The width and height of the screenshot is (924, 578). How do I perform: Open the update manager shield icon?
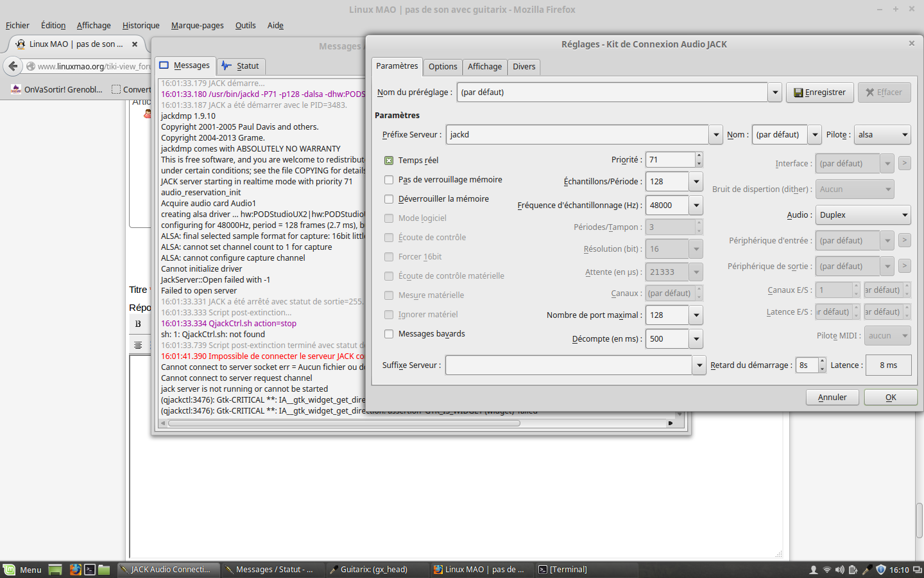pyautogui.click(x=881, y=570)
